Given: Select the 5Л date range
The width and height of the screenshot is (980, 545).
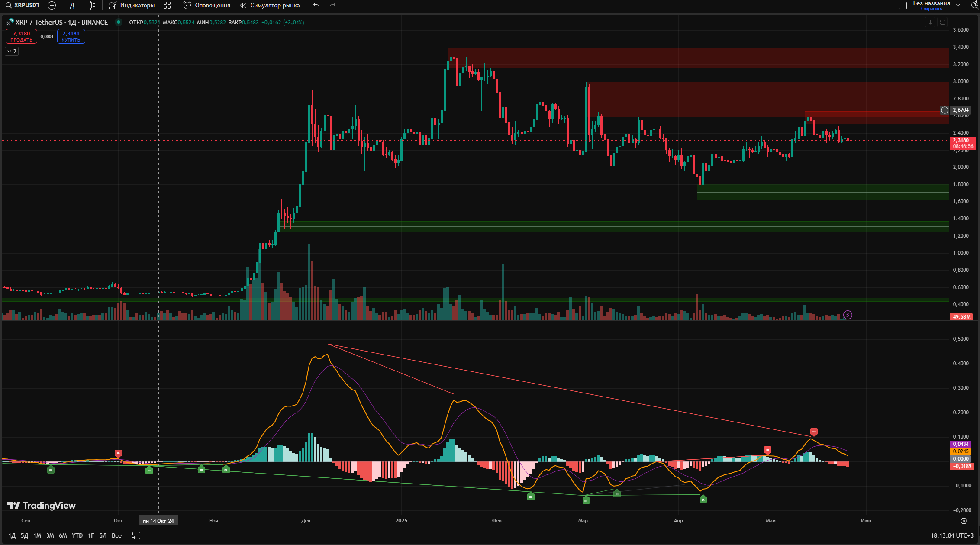Looking at the screenshot, I should click(103, 536).
